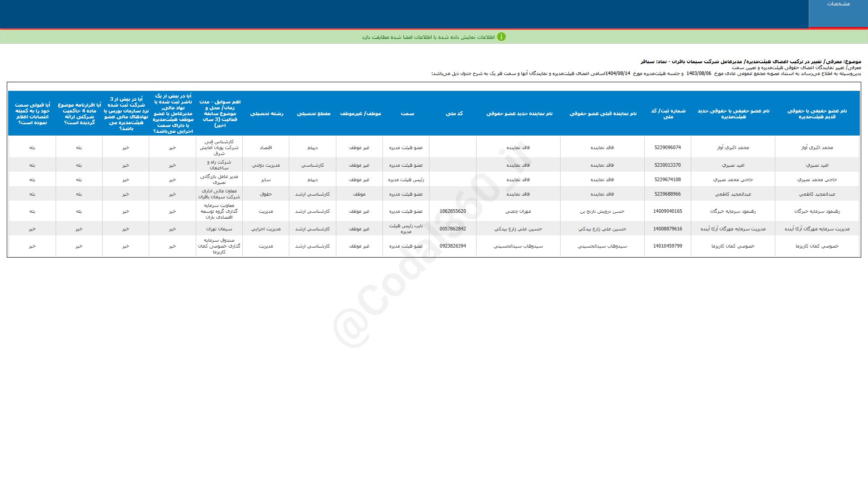Open the مشخصات tab
This screenshot has width=868, height=488.
pos(838,4)
